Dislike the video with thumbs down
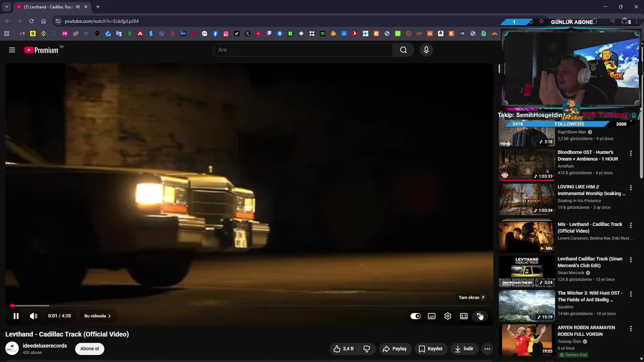Screen dimensions: 644x362 (367, 348)
